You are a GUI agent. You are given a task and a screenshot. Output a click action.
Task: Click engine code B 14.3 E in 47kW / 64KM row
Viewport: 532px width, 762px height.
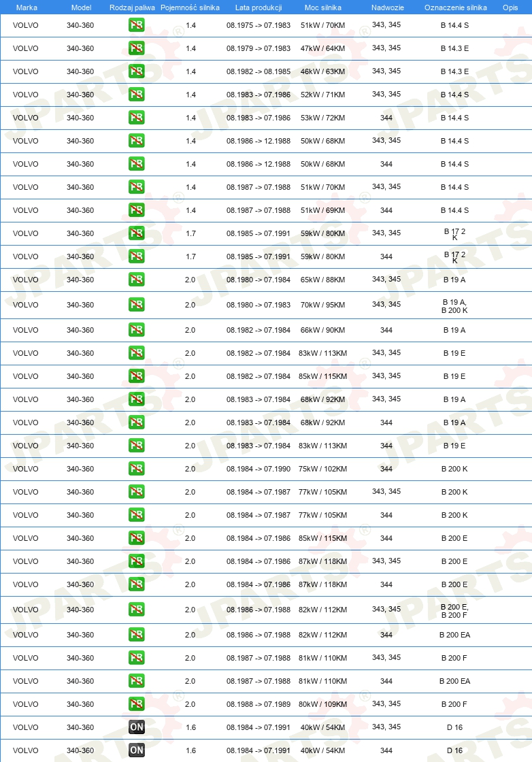454,48
